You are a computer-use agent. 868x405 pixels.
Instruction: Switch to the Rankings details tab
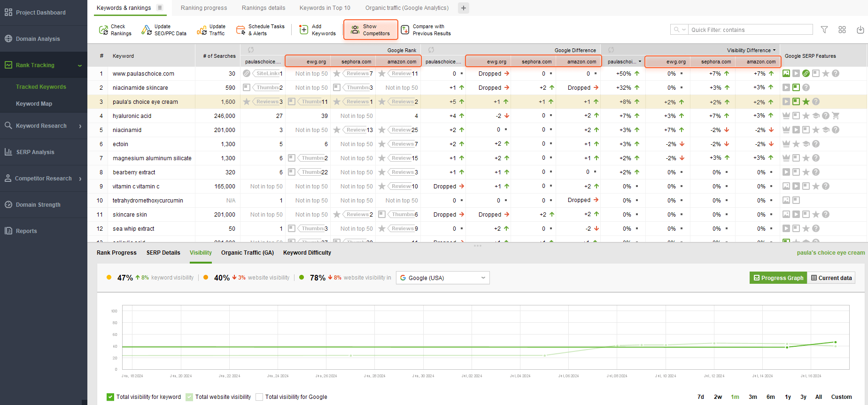(x=263, y=8)
